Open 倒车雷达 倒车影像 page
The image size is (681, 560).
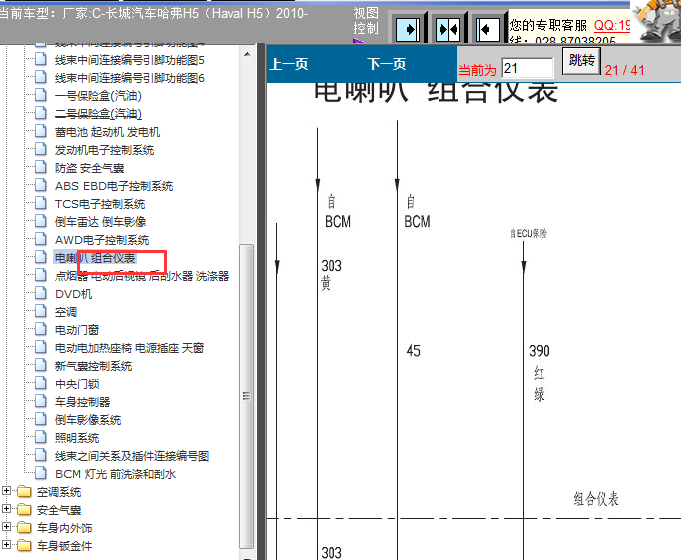tap(100, 222)
